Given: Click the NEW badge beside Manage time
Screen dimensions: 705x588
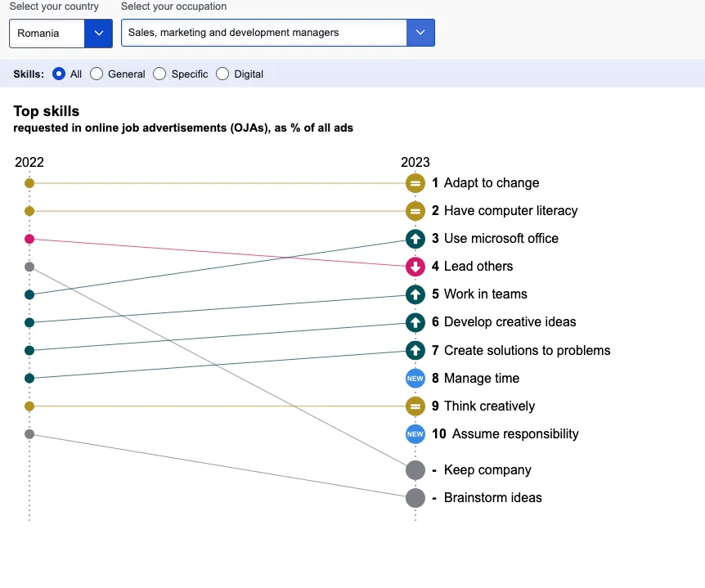Looking at the screenshot, I should [x=415, y=379].
